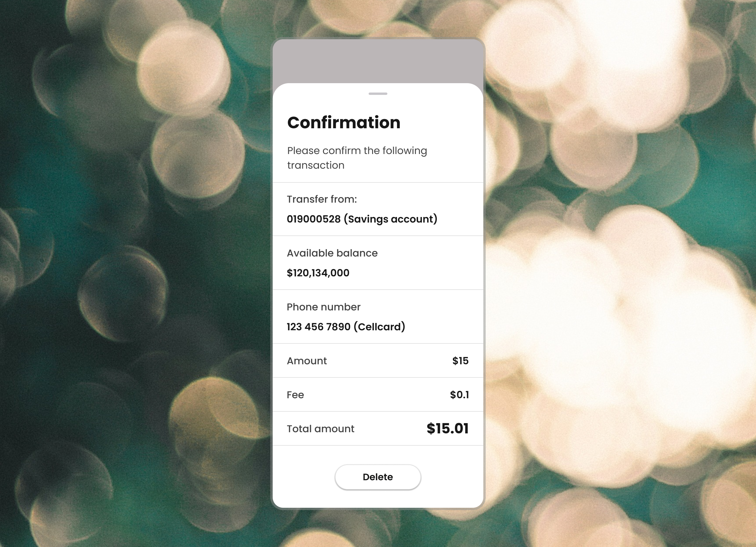The height and width of the screenshot is (547, 756).
Task: Click the word 'transaction' in the subtitle
Action: (x=316, y=165)
